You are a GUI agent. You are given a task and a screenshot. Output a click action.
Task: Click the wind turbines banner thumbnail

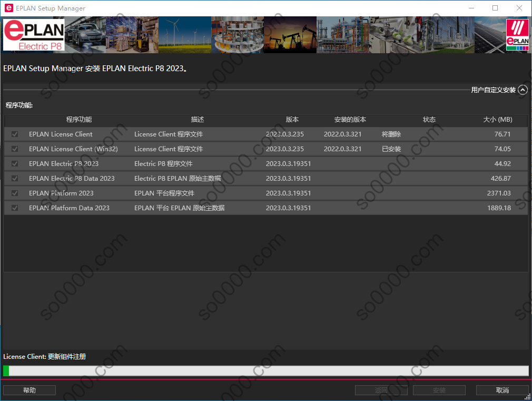[x=184, y=35]
